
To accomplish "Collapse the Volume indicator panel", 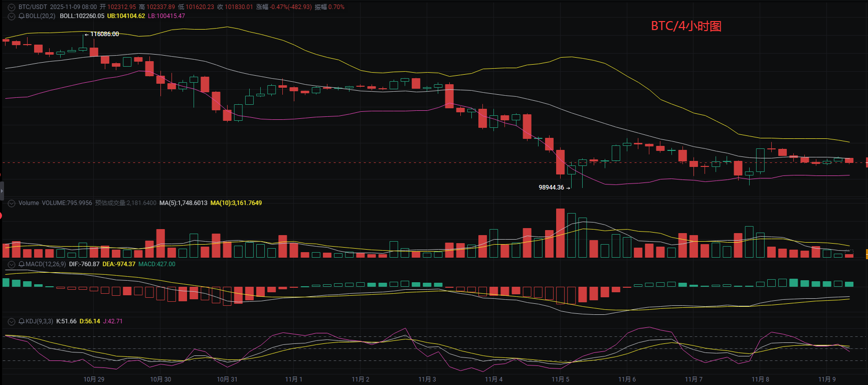I will pos(12,203).
